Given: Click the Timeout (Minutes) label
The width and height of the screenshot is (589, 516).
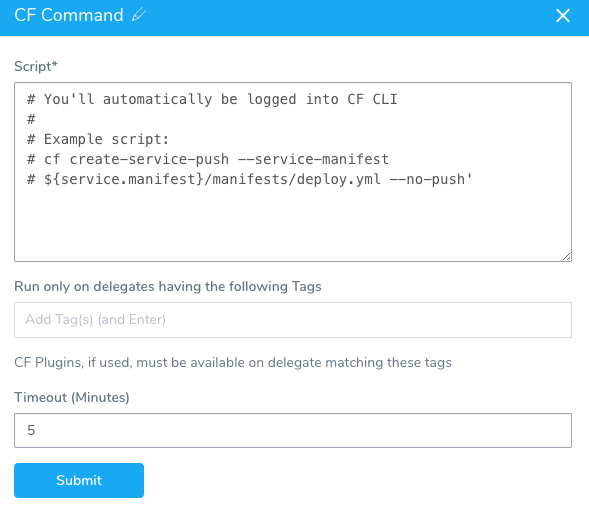Looking at the screenshot, I should (72, 397).
